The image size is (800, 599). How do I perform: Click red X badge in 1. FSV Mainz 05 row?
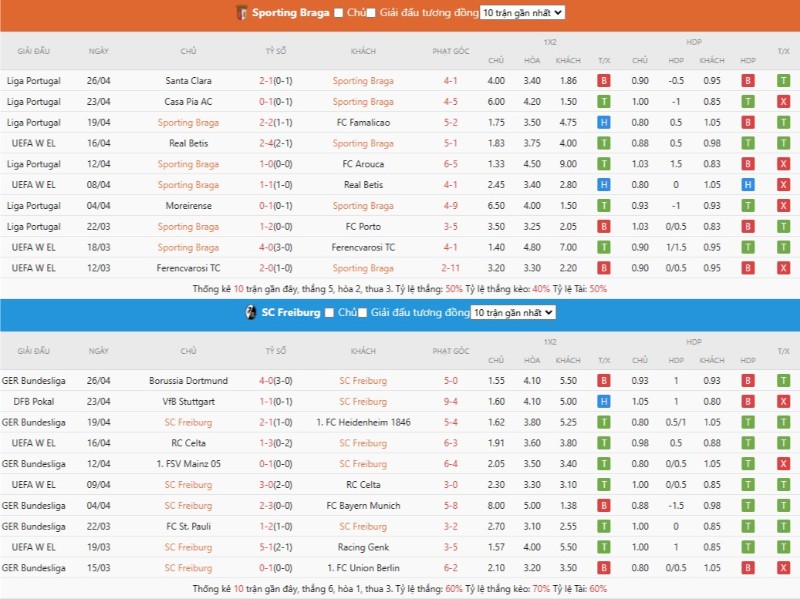[x=783, y=464]
